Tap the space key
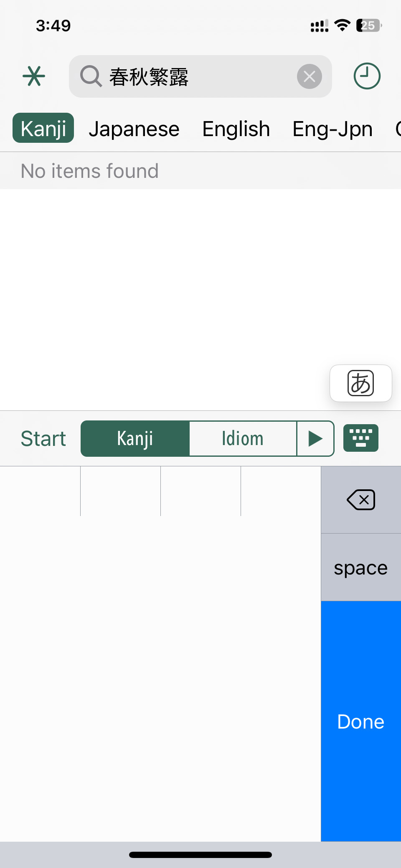Screen dimensions: 401x868 361,567
